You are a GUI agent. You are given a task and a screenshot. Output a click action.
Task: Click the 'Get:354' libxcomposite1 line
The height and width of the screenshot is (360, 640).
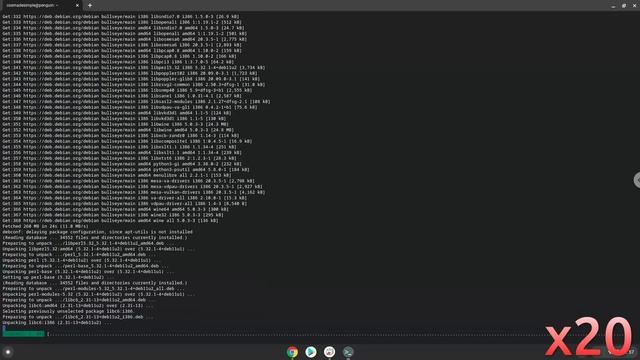(x=127, y=141)
